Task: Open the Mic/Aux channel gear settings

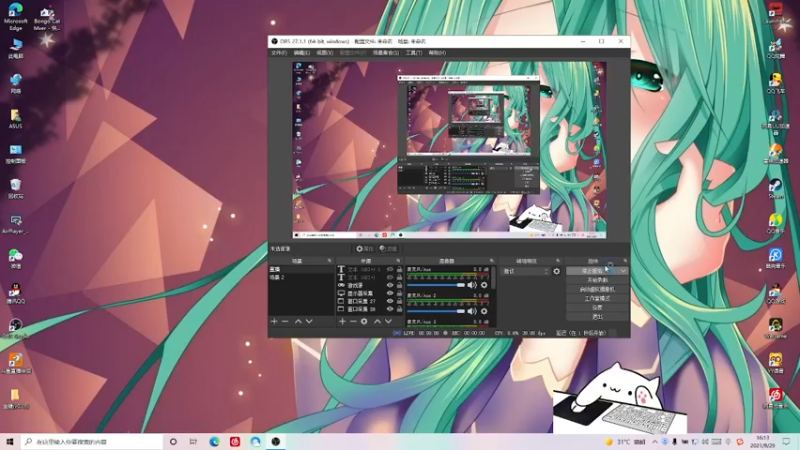Action: click(x=484, y=285)
